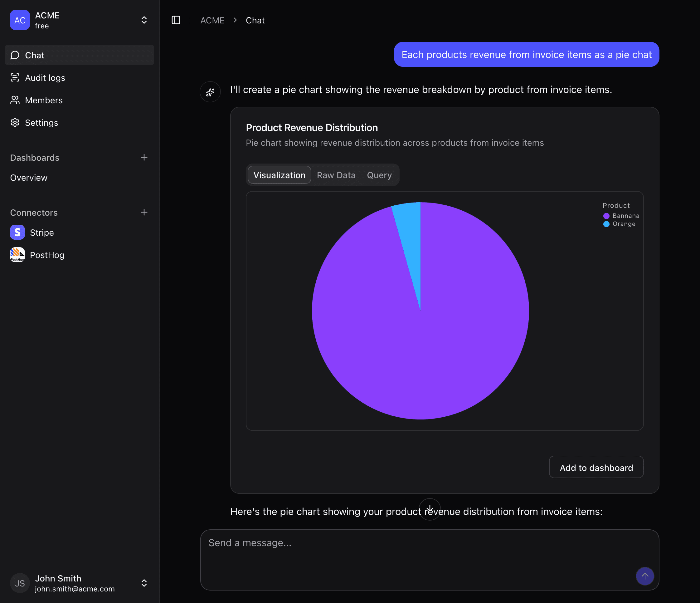Click the send message arrow button

(644, 576)
